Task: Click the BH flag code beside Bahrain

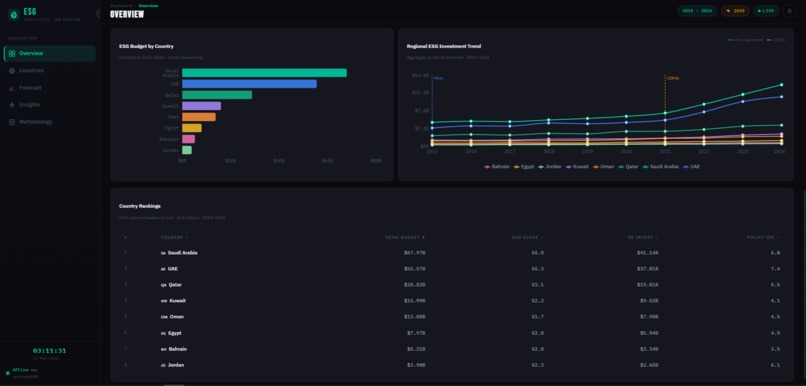Action: coord(163,349)
